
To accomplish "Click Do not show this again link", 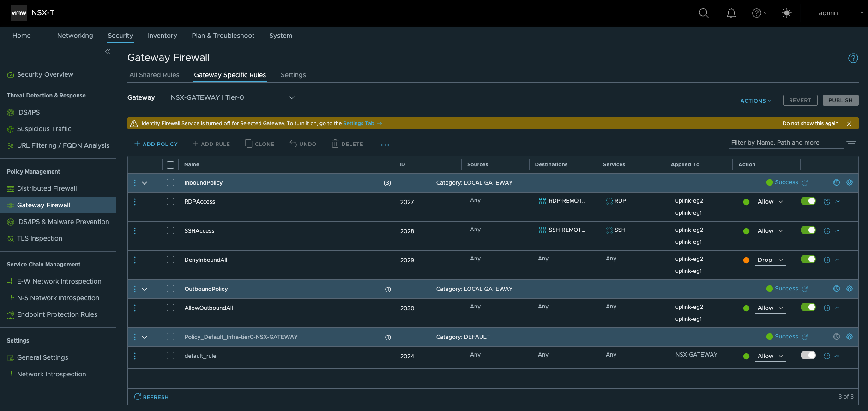I will (x=810, y=124).
